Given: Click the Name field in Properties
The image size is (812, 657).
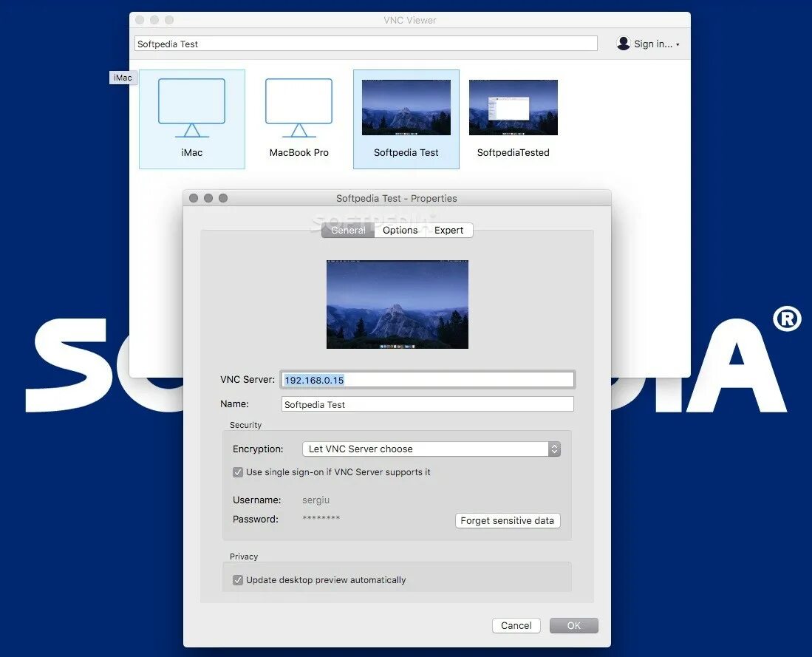Looking at the screenshot, I should [x=427, y=404].
